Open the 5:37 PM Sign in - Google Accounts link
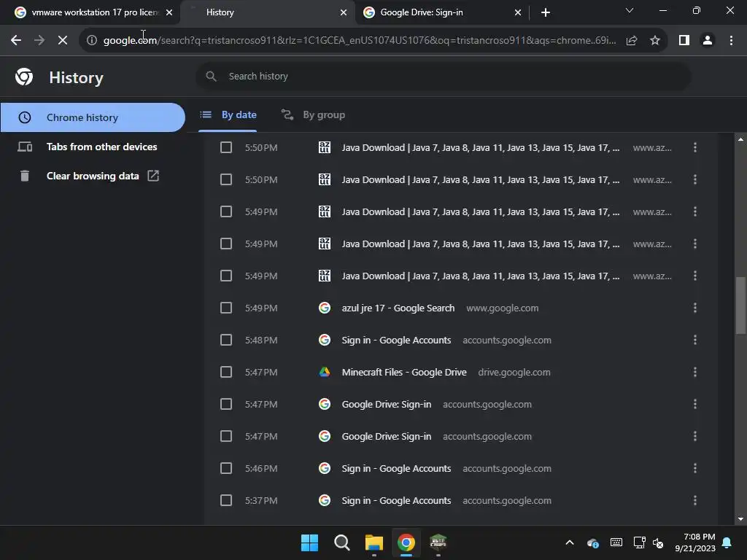Image resolution: width=747 pixels, height=560 pixels. 396,500
